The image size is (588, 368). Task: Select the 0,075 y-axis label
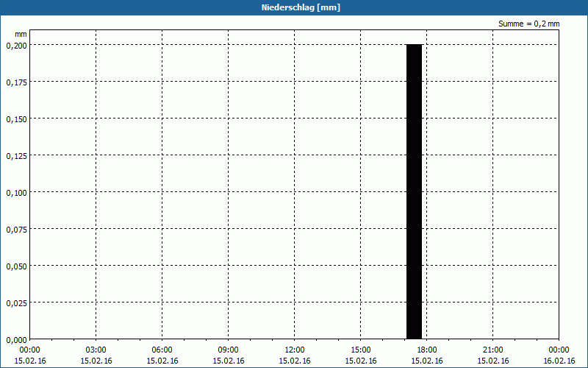[16, 230]
